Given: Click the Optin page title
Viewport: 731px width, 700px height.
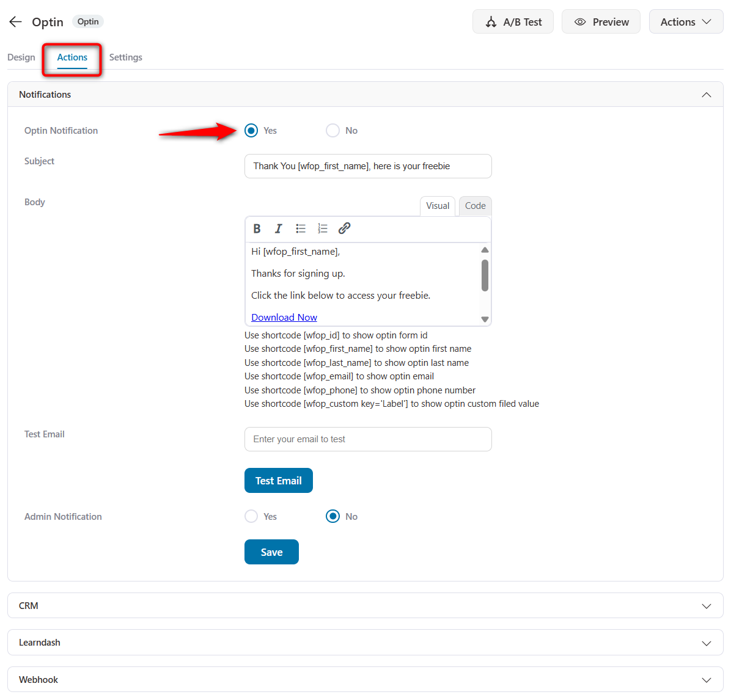Looking at the screenshot, I should click(x=48, y=22).
